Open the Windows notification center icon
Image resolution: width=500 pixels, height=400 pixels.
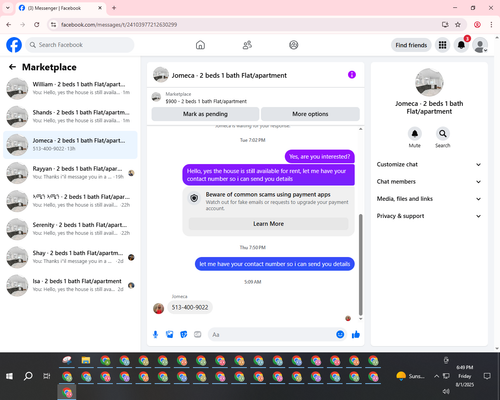tap(487, 376)
